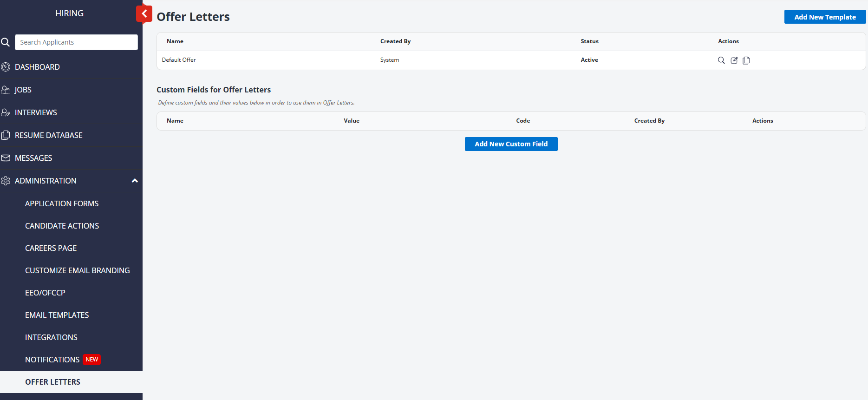The height and width of the screenshot is (400, 868).
Task: Click Add New Custom Field button
Action: point(511,144)
